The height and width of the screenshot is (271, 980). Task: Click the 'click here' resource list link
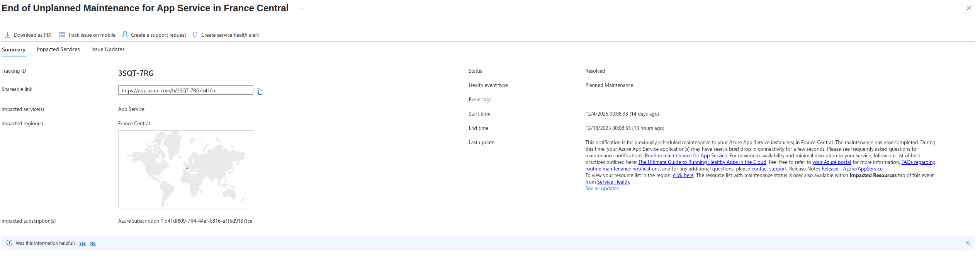[683, 175]
